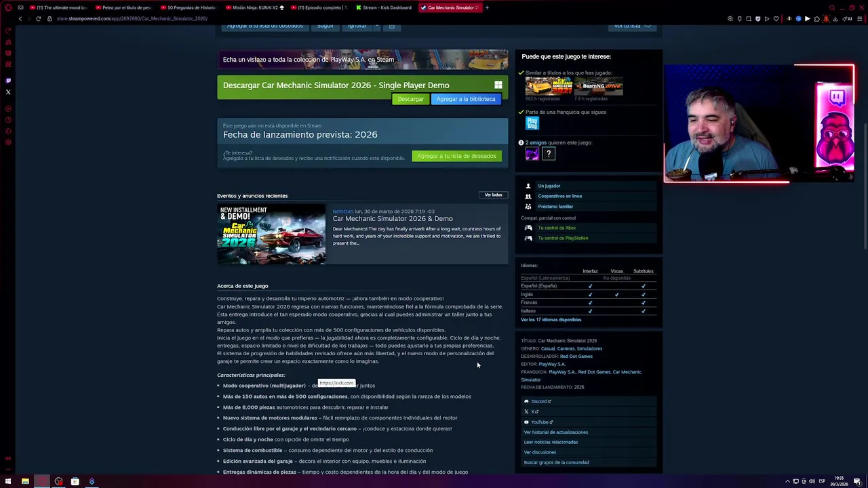Click the 'Casual' genre link
Viewport: 868px width, 488px height.
point(548,348)
